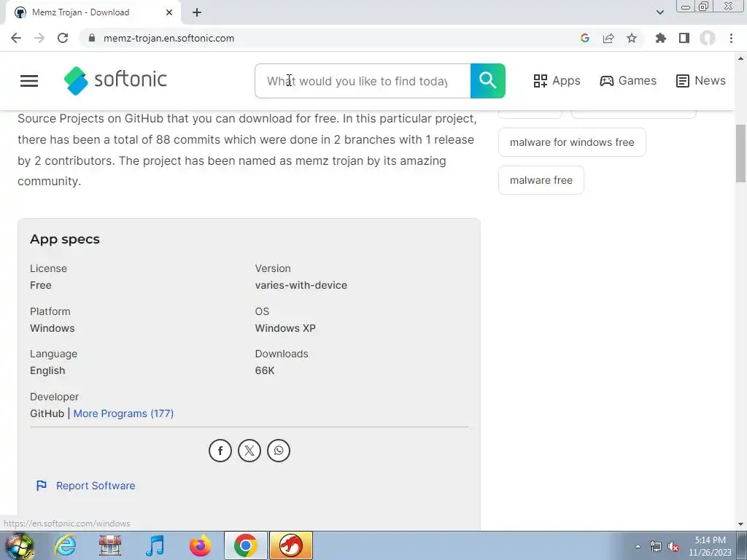Click the page vertical scrollbar thumb
This screenshot has height=560, width=747.
pyautogui.click(x=740, y=153)
